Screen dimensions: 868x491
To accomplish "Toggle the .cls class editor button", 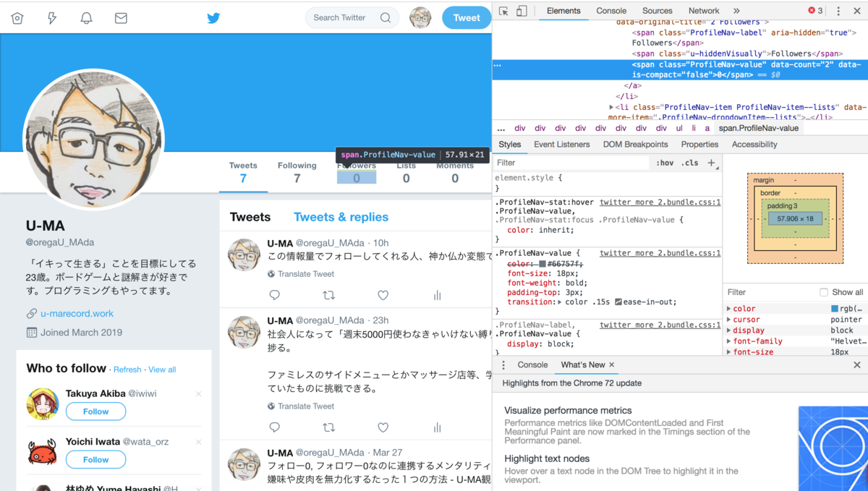I will pyautogui.click(x=690, y=163).
